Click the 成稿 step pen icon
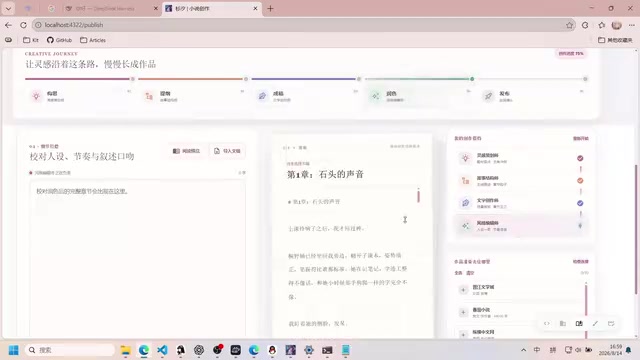Image resolution: width=640 pixels, height=360 pixels. coord(262,96)
